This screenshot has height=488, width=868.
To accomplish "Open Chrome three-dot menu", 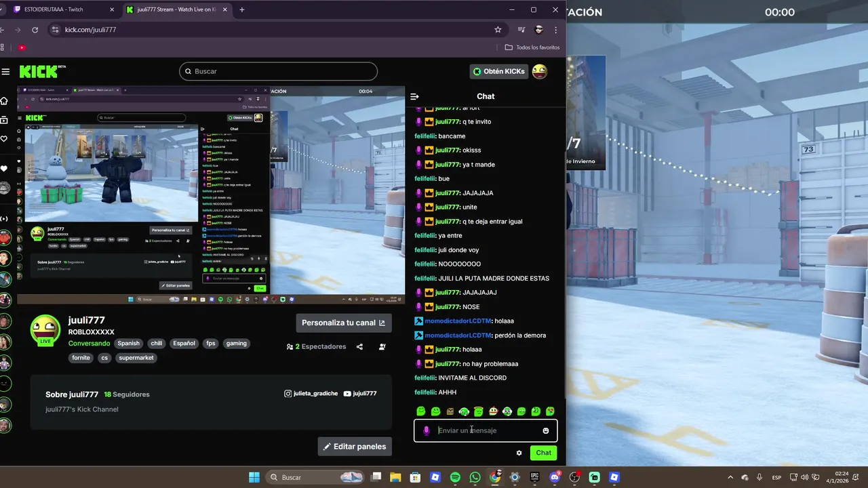I will pos(556,30).
